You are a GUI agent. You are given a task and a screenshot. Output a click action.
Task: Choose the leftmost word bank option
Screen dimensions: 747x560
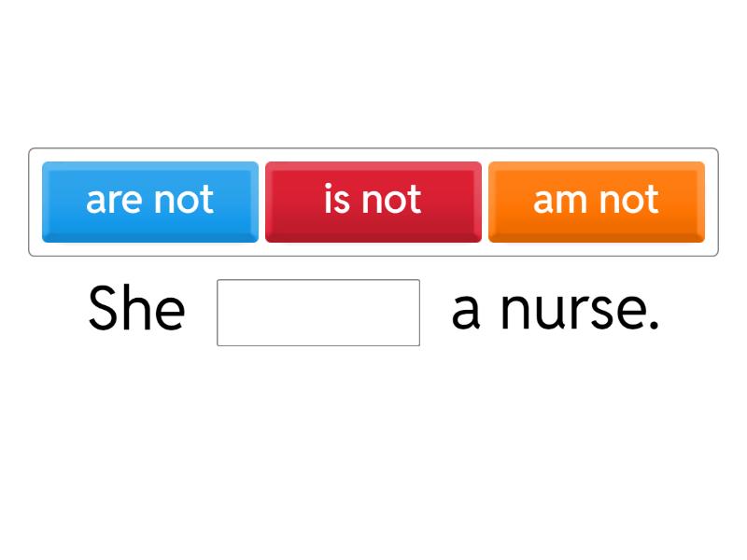tap(150, 202)
